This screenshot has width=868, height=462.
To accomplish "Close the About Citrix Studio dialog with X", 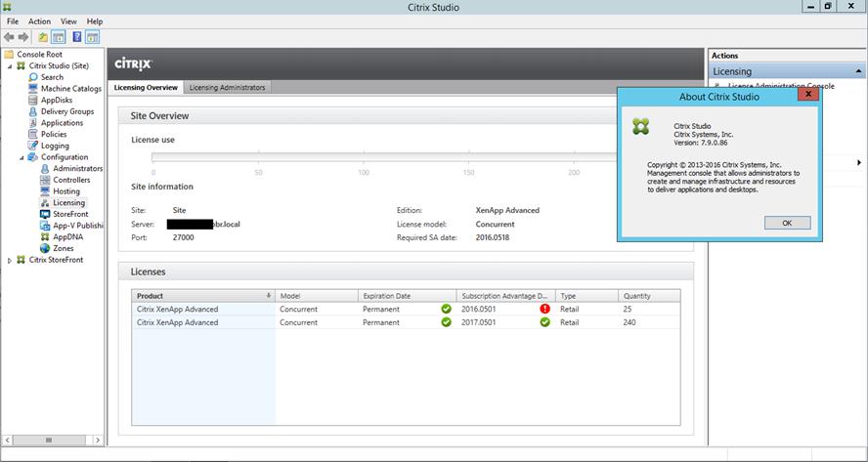I will (x=808, y=94).
